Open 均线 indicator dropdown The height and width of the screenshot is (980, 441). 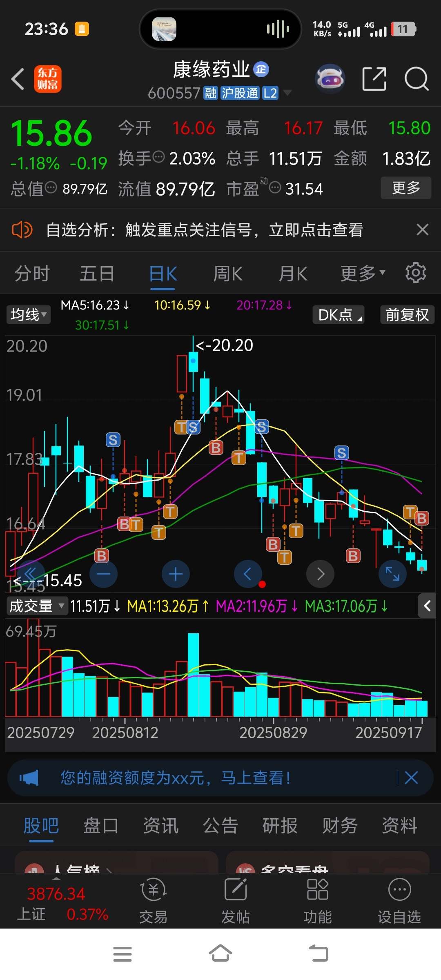[29, 315]
